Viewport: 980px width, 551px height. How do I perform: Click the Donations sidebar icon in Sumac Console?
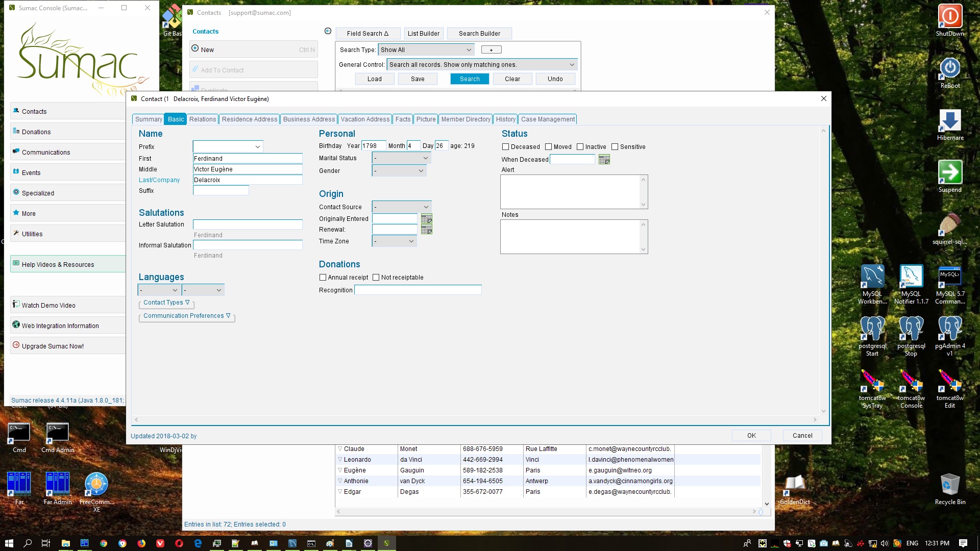click(x=16, y=131)
